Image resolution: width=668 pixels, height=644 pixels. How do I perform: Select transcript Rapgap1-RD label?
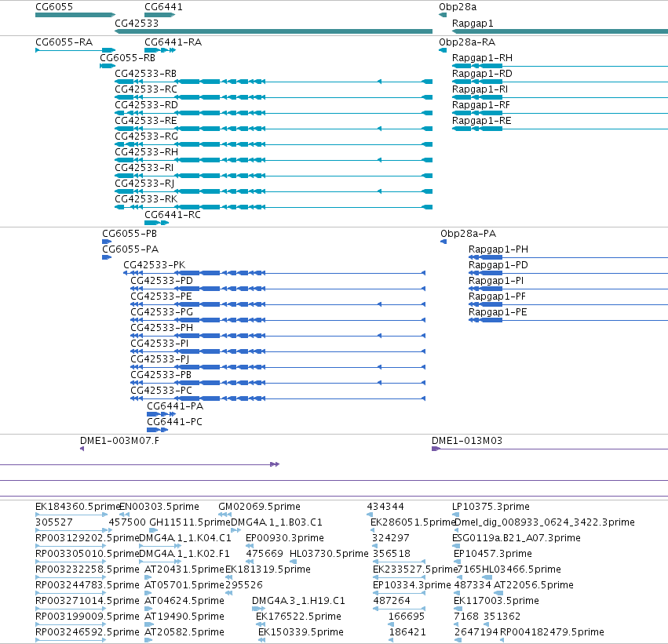482,74
